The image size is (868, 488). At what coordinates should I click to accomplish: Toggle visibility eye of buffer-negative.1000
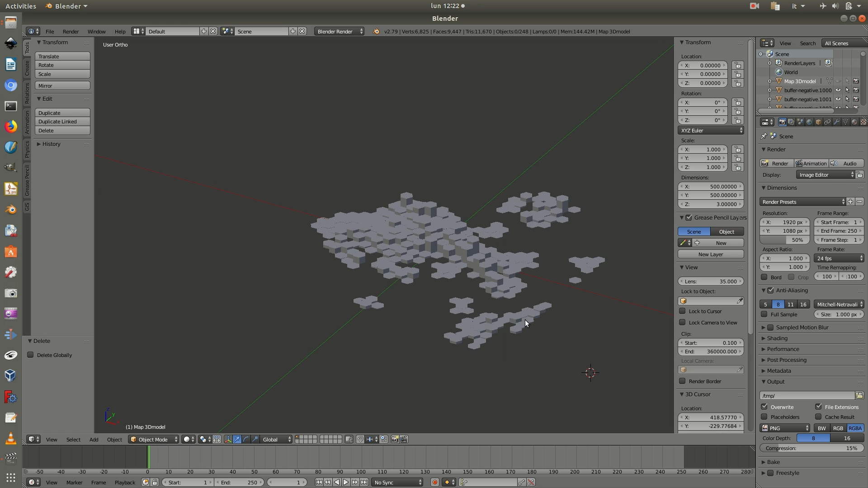[x=838, y=90]
